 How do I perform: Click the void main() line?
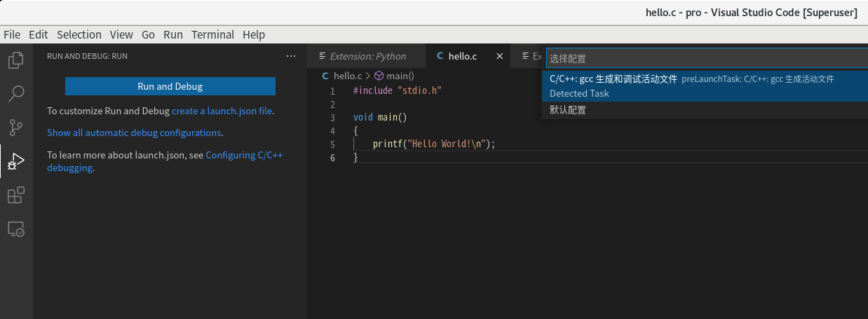tap(380, 118)
